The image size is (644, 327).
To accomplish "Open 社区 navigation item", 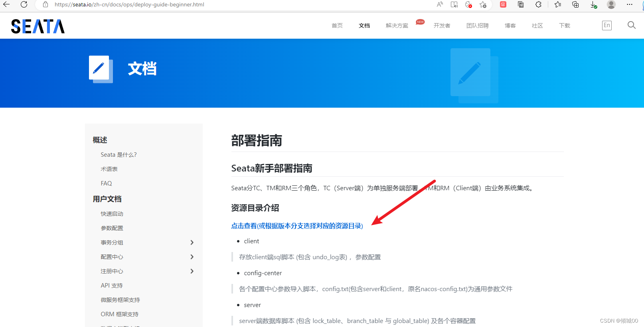I will (x=537, y=26).
